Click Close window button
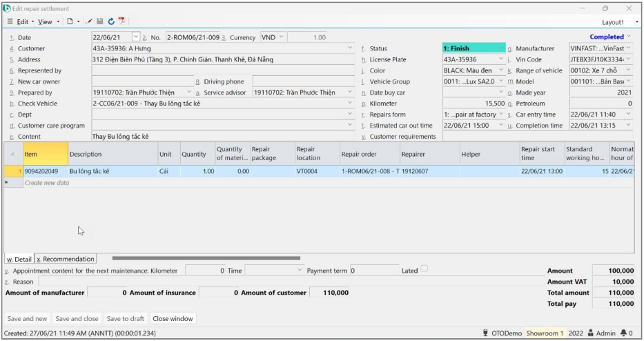The height and width of the screenshot is (341, 644). pos(173,318)
